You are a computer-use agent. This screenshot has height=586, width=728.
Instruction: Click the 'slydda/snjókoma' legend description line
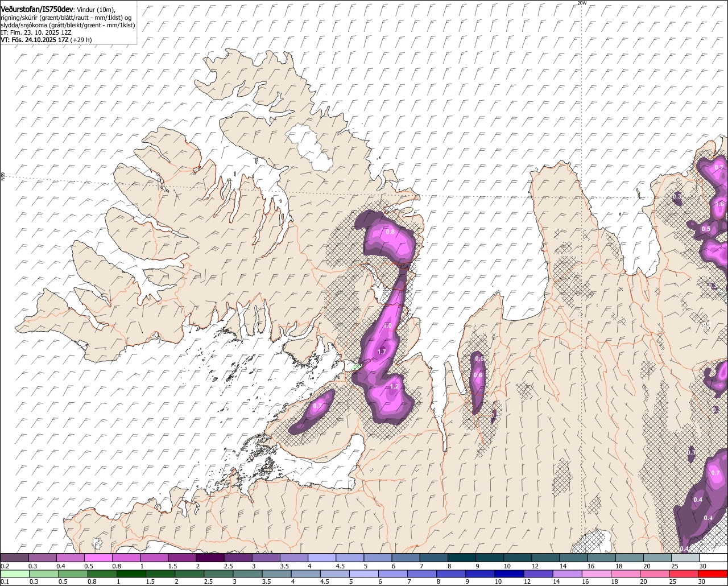[68, 25]
